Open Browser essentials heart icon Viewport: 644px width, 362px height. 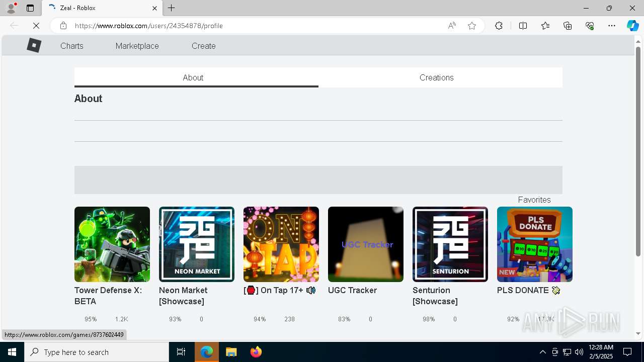coord(590,26)
